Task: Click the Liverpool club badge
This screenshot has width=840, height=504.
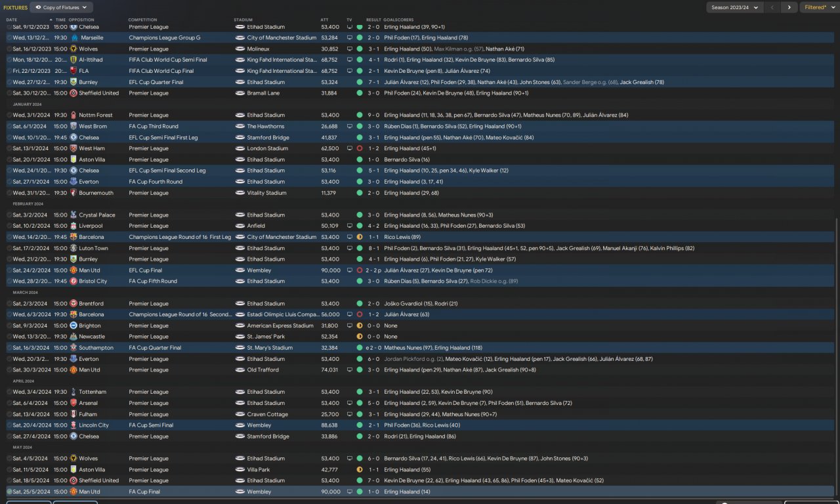Action: (73, 226)
